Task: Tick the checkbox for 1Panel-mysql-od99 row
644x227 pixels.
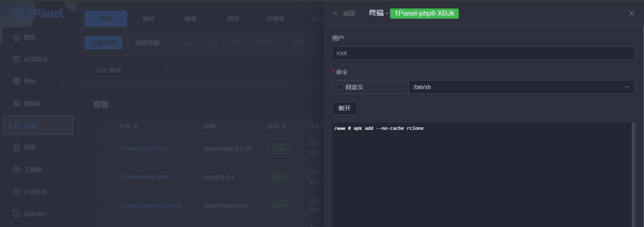Action: 101,177
